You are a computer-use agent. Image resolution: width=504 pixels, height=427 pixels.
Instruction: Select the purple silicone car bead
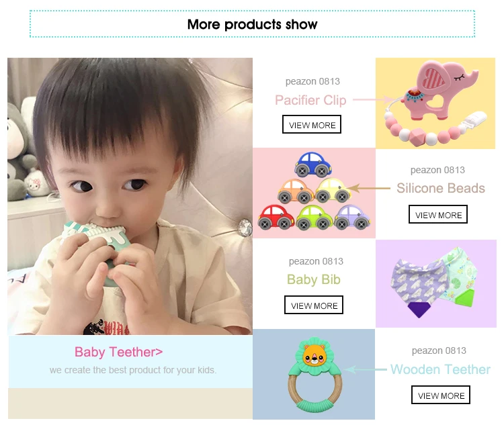click(x=352, y=218)
